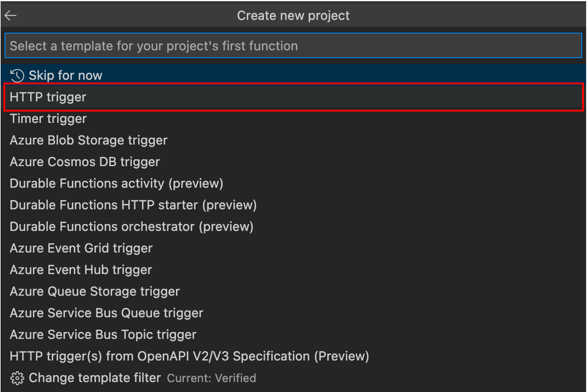Screen dimensions: 588x392
Task: Pick Azure Blob Storage trigger
Action: tap(89, 140)
